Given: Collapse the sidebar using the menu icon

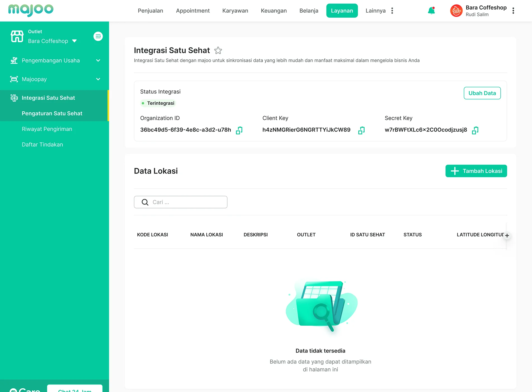Looking at the screenshot, I should click(x=98, y=36).
